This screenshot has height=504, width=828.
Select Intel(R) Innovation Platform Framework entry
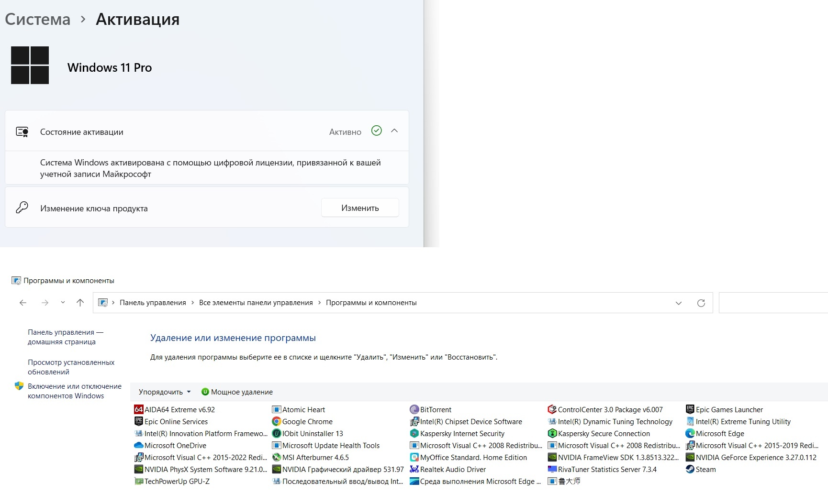(x=201, y=433)
